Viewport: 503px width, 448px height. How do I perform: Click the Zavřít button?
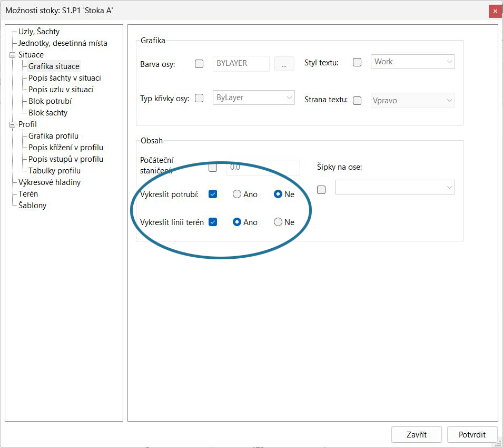(x=417, y=435)
